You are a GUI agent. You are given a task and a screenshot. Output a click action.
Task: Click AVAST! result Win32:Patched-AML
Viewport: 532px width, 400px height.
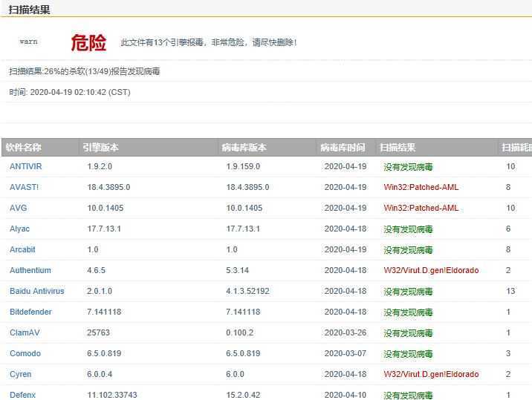pyautogui.click(x=421, y=187)
